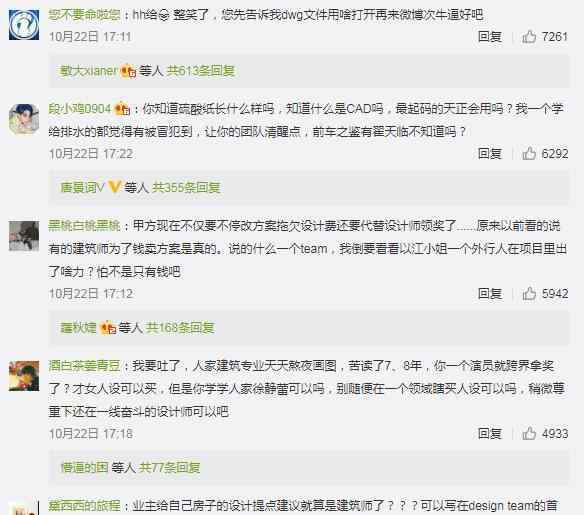The height and width of the screenshot is (515, 584).
Task: Expand the 共168条回复 replies
Action: coord(180,327)
